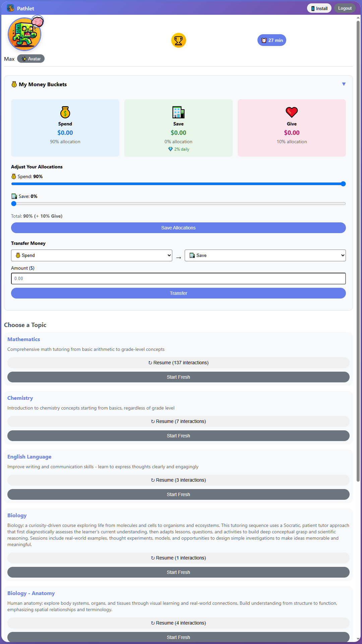Resume Chemistry with 7 interactions
Viewport: 362px width, 644px height.
tap(178, 421)
